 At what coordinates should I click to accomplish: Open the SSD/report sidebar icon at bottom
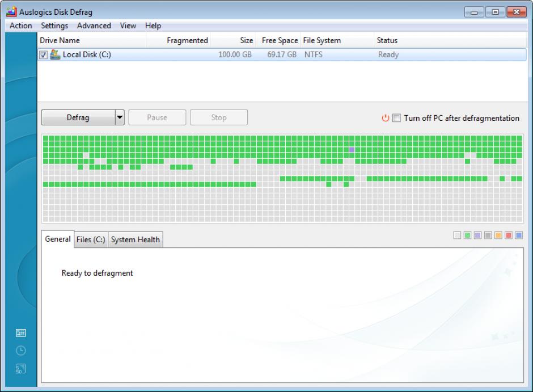pos(21,369)
